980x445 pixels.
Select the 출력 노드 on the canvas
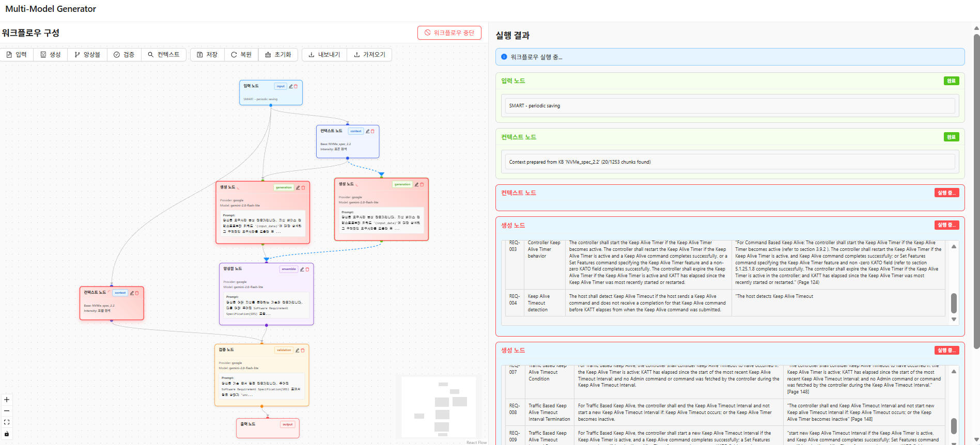coord(268,428)
